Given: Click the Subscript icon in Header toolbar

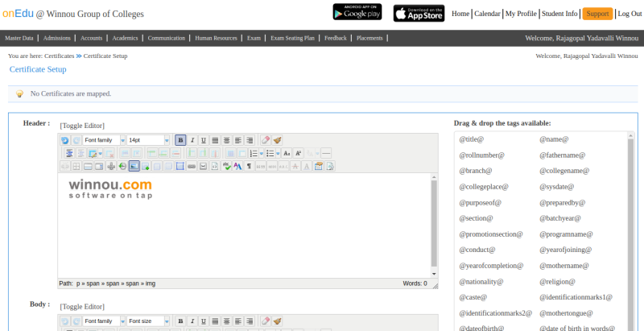Looking at the screenshot, I should coord(287,153).
